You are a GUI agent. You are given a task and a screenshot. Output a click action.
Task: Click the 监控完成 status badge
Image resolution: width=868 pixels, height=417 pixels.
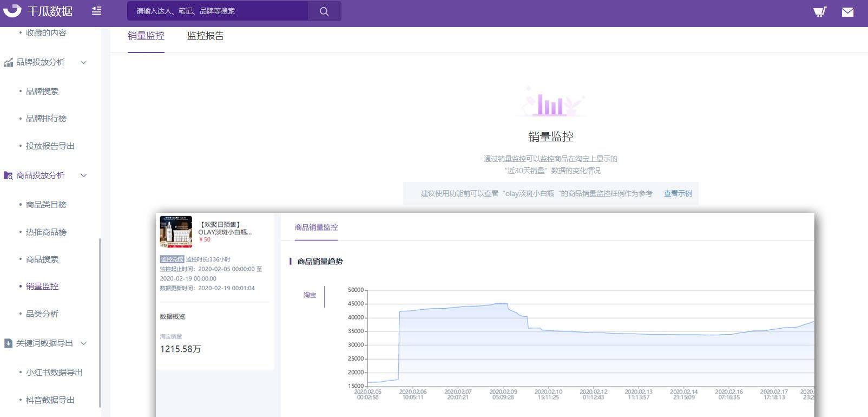(x=172, y=259)
